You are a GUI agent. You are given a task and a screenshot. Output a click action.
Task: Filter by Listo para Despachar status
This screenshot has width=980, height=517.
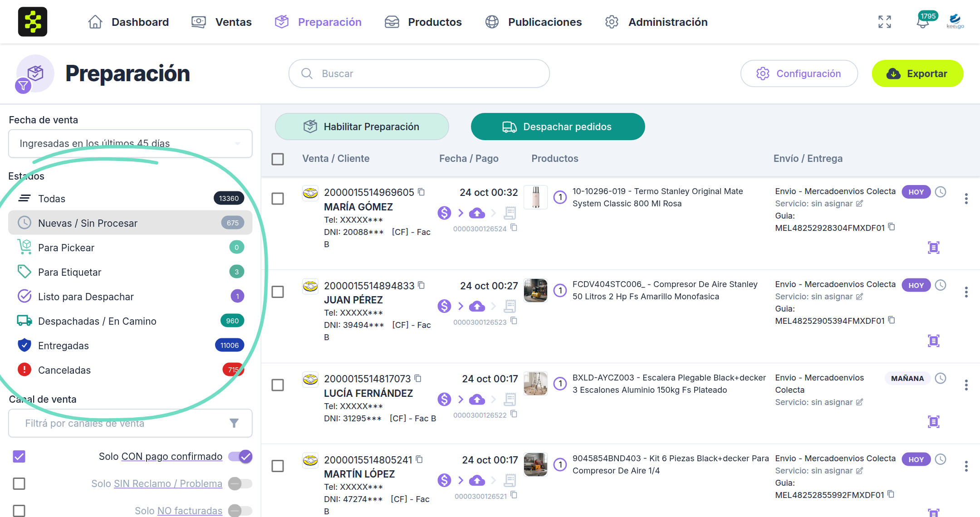pyautogui.click(x=130, y=296)
